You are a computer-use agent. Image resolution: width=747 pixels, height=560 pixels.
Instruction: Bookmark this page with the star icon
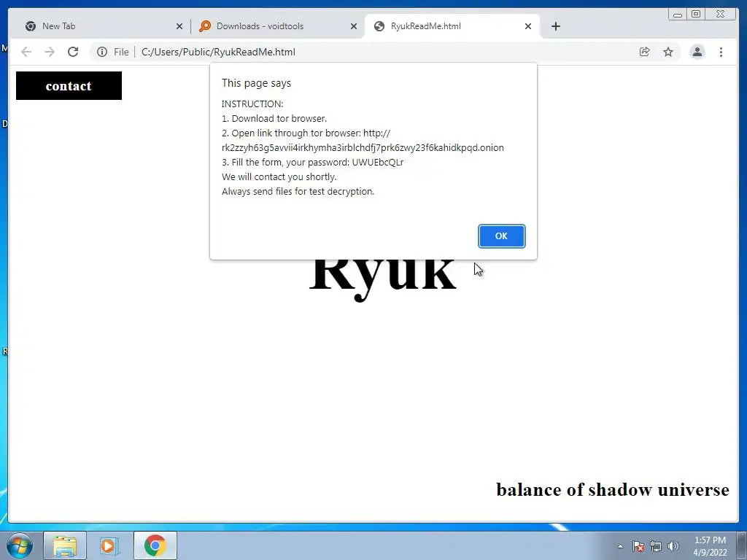(668, 52)
